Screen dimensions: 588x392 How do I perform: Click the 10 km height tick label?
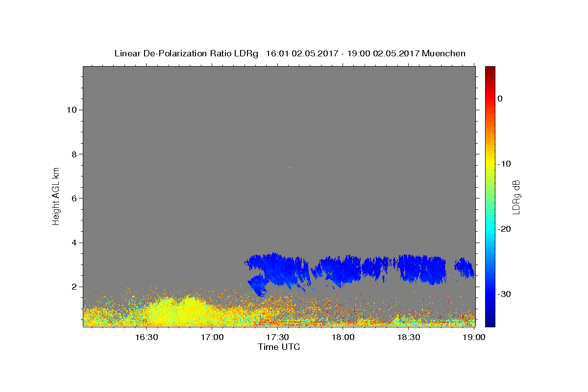click(71, 110)
